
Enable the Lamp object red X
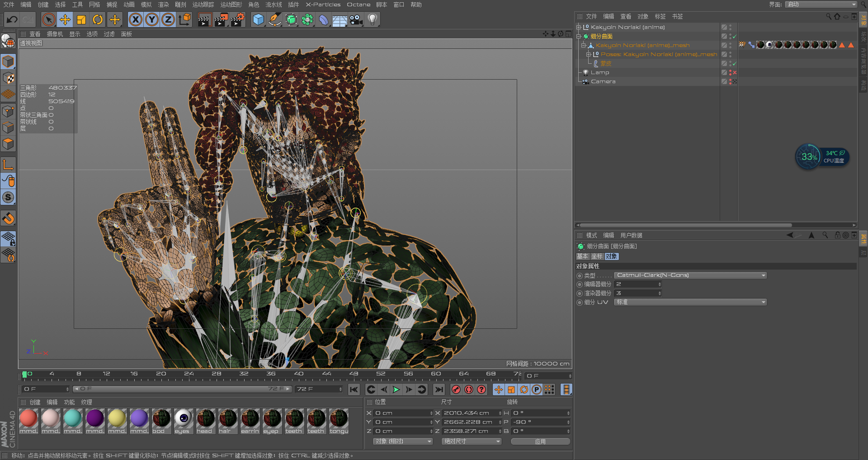coord(735,72)
